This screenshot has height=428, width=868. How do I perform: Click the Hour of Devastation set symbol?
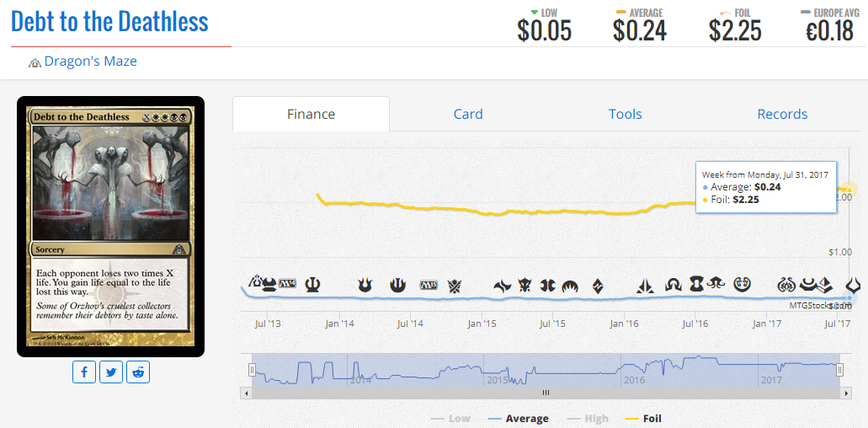(854, 286)
